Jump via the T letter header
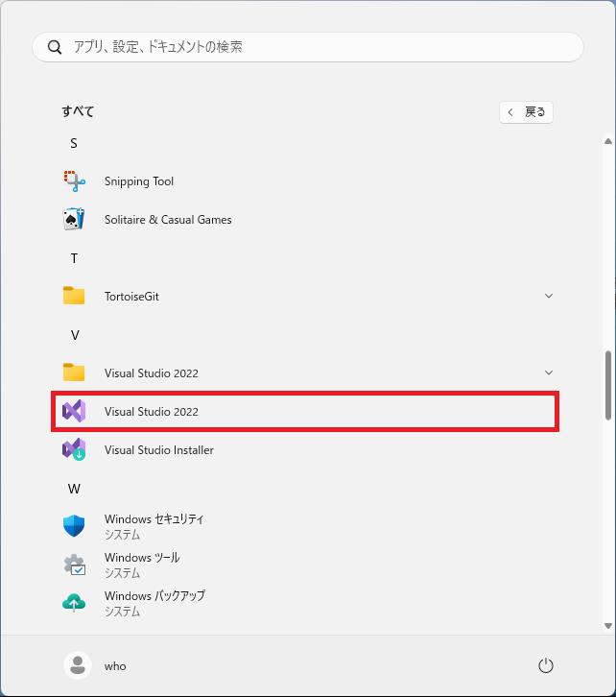Screen dimensions: 616x697 coord(74,258)
